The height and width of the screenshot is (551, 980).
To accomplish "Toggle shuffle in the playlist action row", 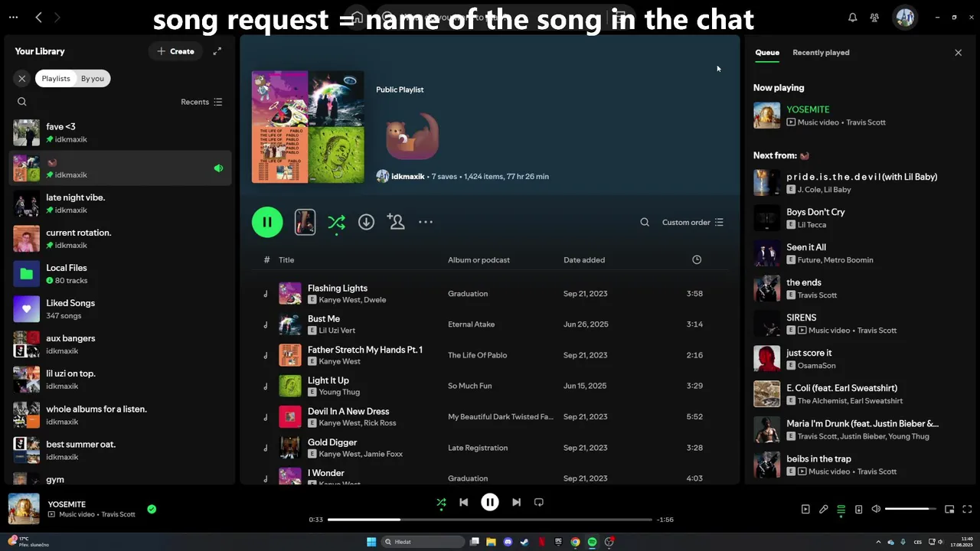I will (336, 222).
